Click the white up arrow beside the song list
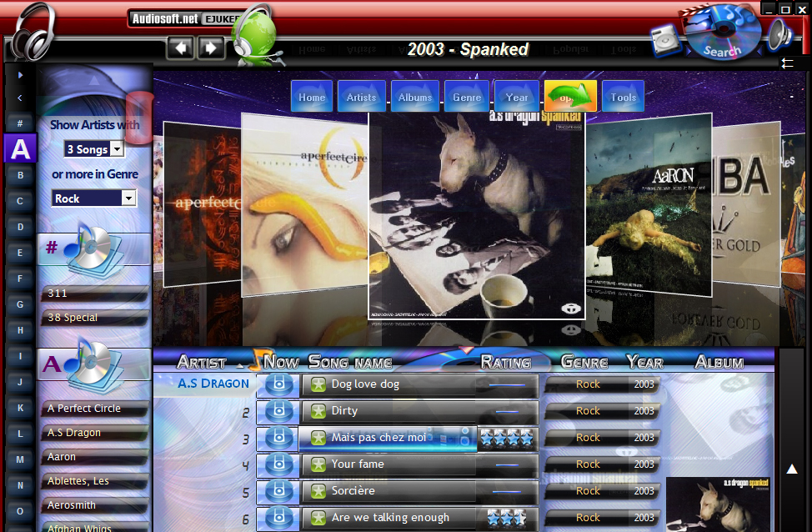Screen dimensions: 812x532 click(x=792, y=469)
